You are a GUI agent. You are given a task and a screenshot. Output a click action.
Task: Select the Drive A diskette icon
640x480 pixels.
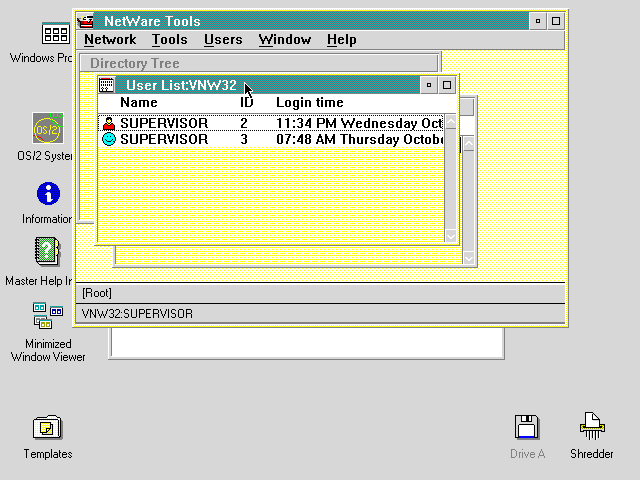coord(527,427)
